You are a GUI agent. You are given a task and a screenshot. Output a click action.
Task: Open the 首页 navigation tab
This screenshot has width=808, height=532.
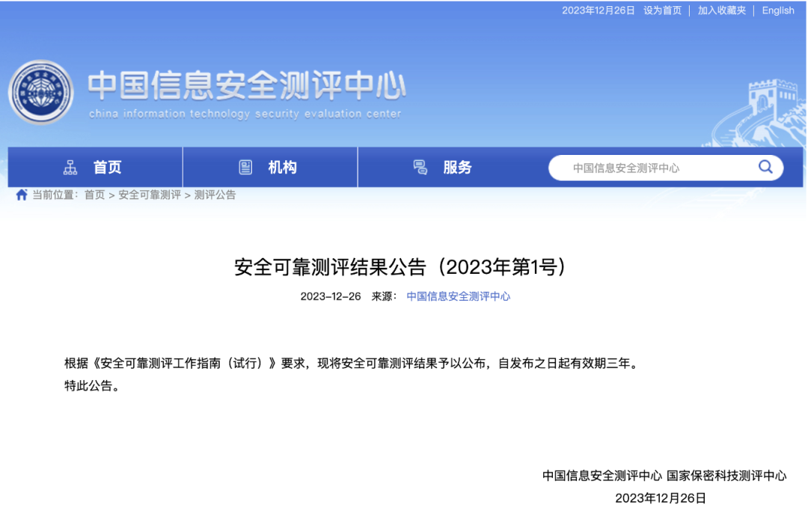pos(95,167)
